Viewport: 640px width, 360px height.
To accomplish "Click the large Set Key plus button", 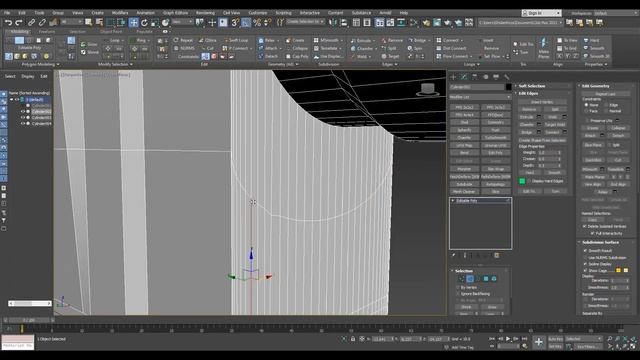I will pos(539,342).
